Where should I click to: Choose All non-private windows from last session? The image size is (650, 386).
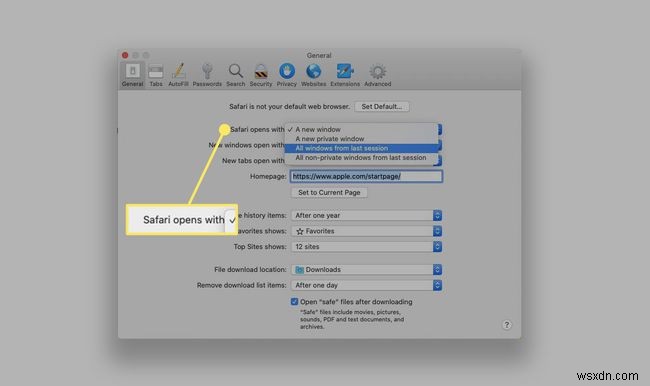pos(361,158)
